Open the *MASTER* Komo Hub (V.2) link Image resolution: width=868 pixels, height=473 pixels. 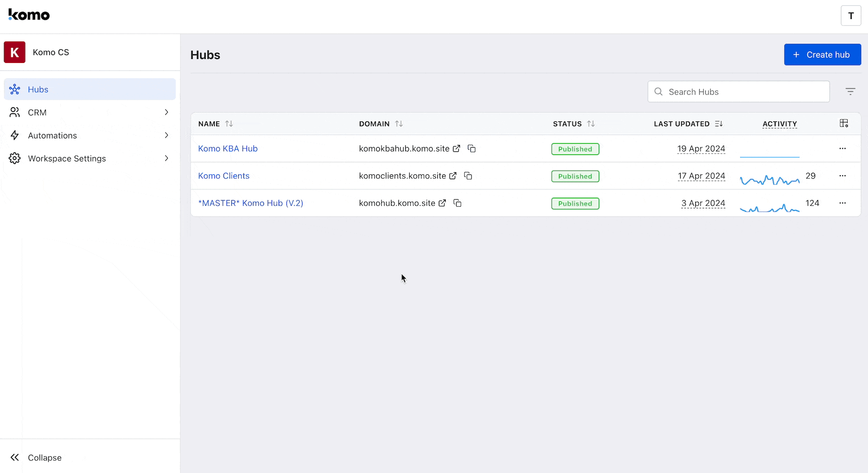coord(250,203)
